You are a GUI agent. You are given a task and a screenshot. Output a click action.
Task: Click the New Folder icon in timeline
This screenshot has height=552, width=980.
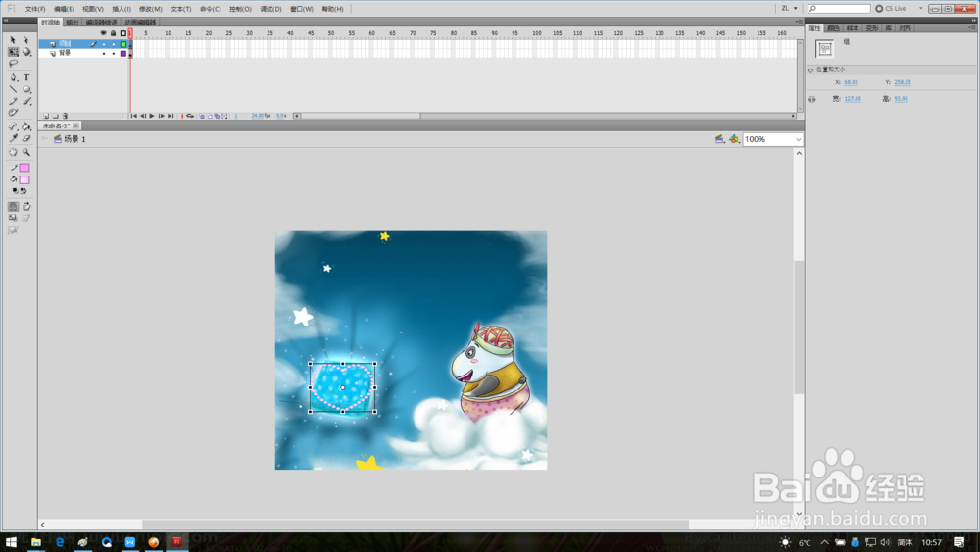[55, 117]
